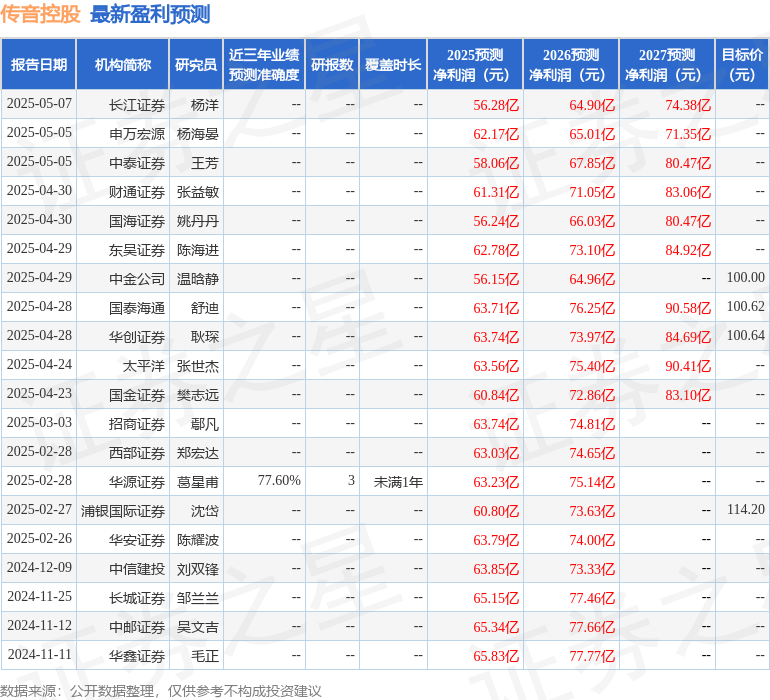Click analyst name 温晗静

(198, 279)
